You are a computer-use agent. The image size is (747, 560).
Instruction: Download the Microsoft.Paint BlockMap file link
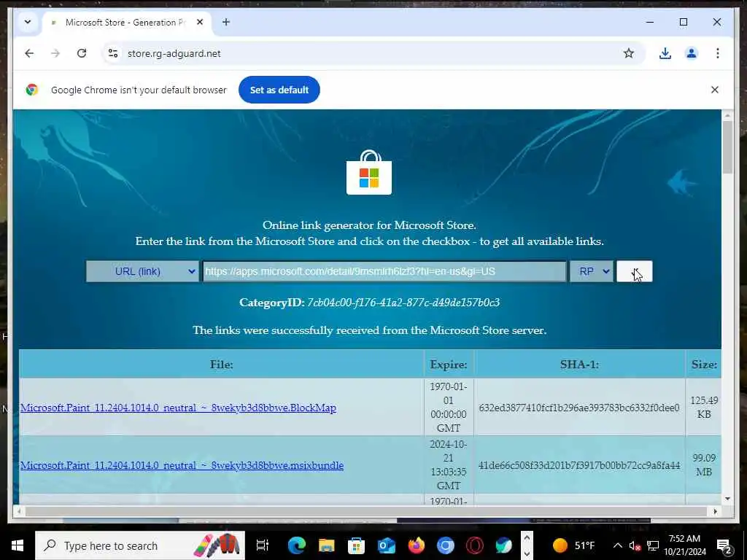tap(178, 408)
